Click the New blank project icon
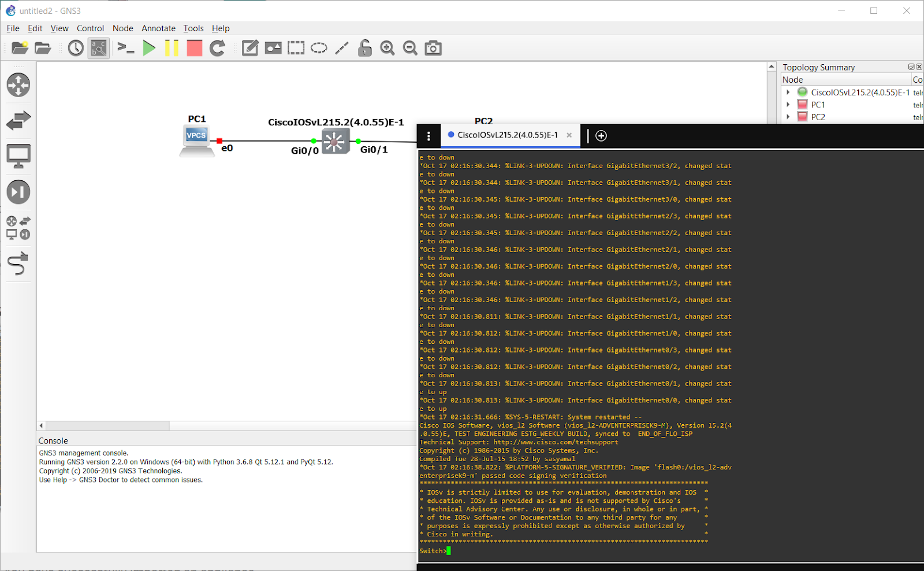924x571 pixels. coord(20,48)
